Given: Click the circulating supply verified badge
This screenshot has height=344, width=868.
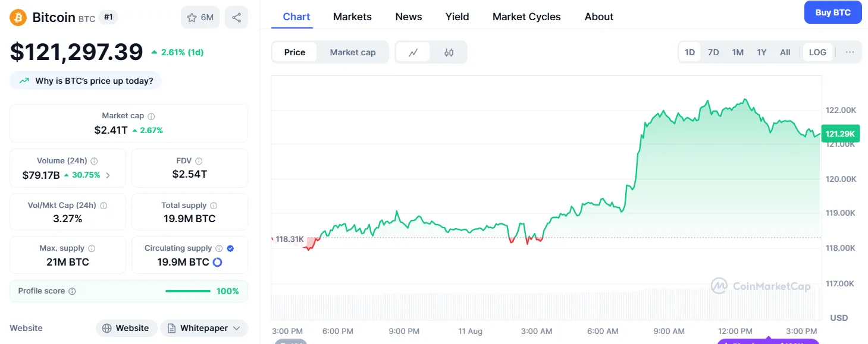Looking at the screenshot, I should (230, 248).
